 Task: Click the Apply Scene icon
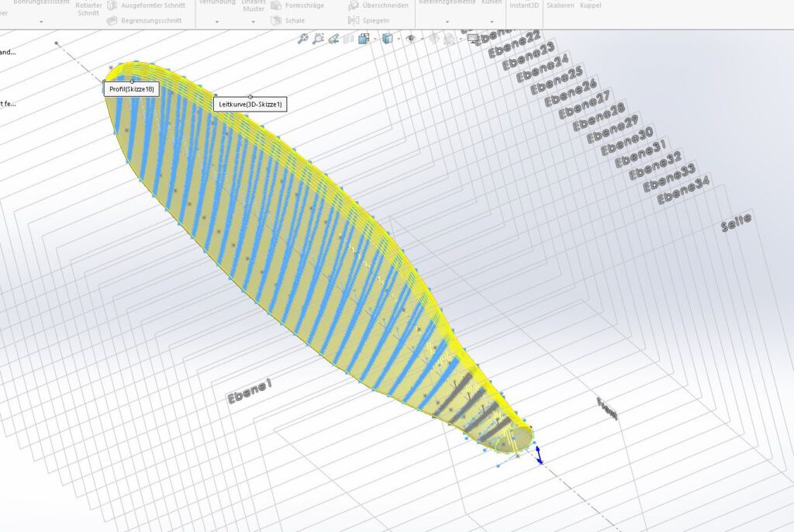click(x=449, y=39)
